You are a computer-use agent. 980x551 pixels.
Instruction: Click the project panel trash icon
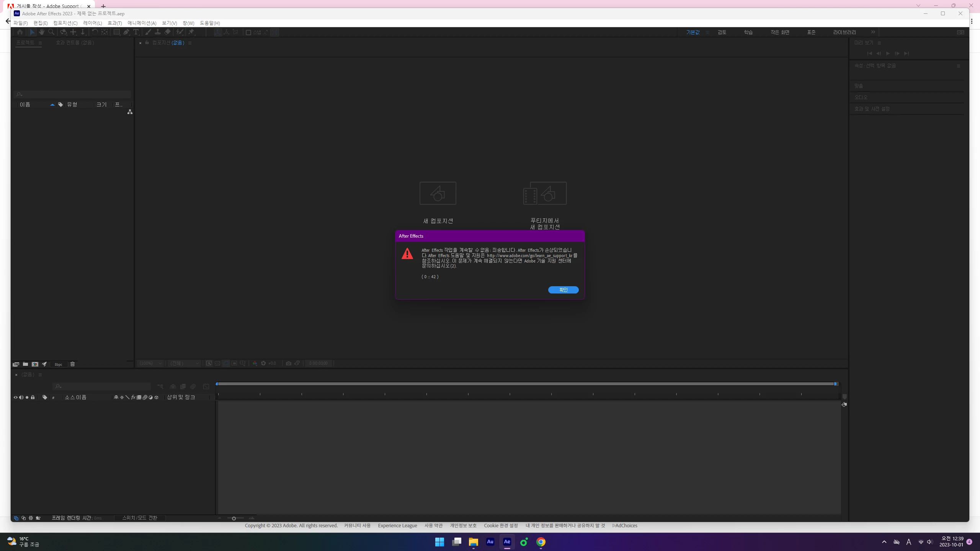click(72, 364)
